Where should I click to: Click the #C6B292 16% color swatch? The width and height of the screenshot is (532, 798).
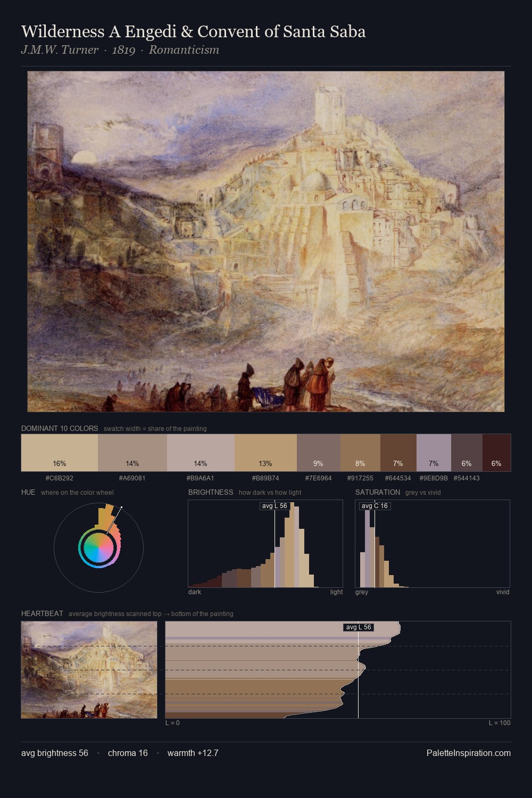click(60, 453)
